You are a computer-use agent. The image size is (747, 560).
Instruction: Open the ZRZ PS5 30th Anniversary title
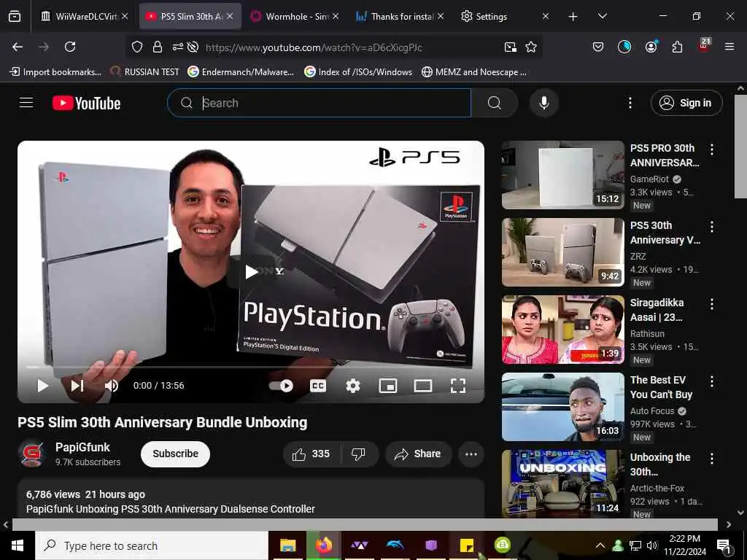pos(665,233)
